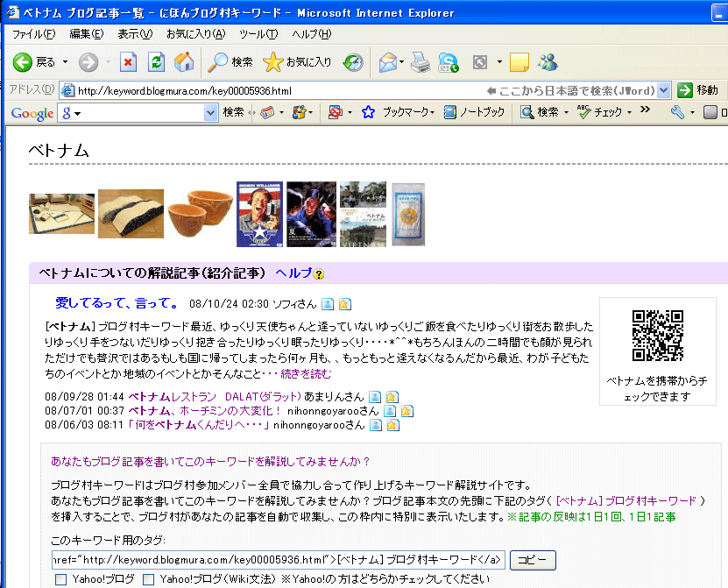Open browsing History clock icon
The height and width of the screenshot is (588, 728).
(x=353, y=61)
